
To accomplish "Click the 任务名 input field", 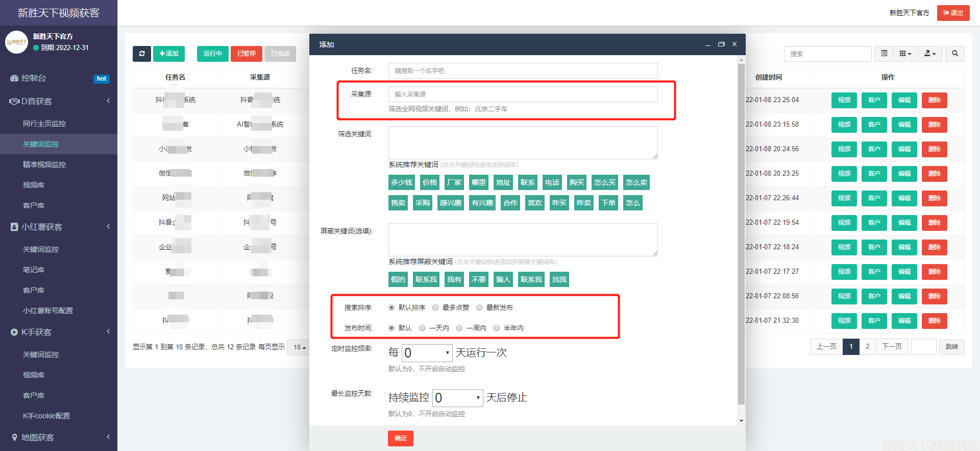I will click(523, 70).
